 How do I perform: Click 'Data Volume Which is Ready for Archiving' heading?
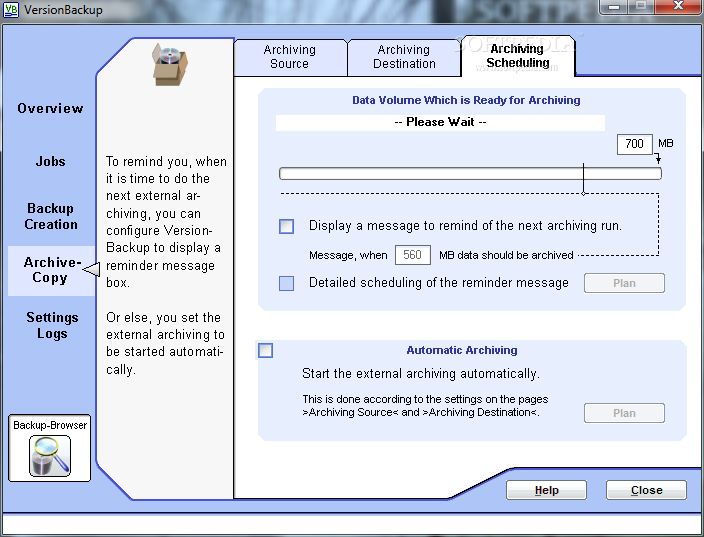[466, 100]
